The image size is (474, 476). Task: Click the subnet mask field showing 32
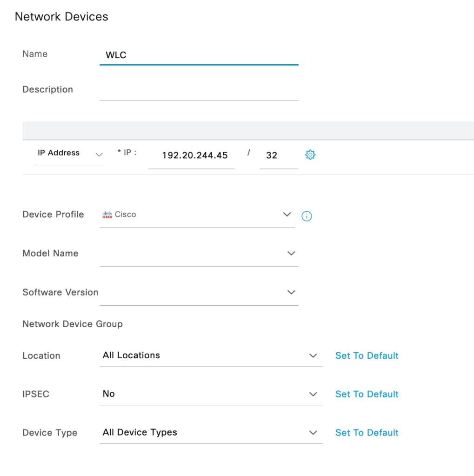click(278, 155)
